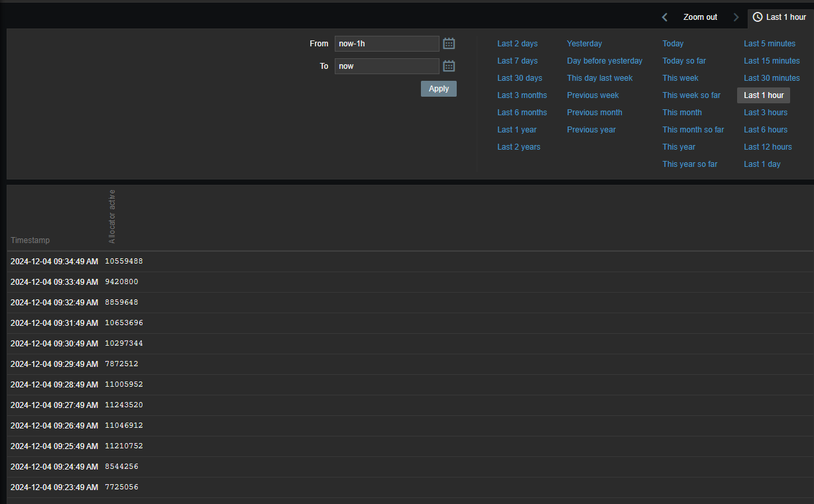Viewport: 814px width, 504px height.
Task: Set range to Last 12 hours
Action: pyautogui.click(x=768, y=147)
